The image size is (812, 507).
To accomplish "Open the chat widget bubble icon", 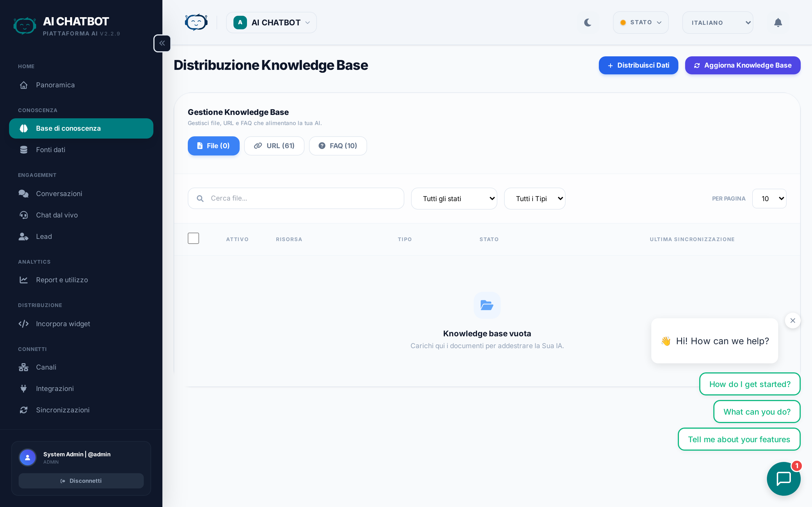I will coord(784,479).
